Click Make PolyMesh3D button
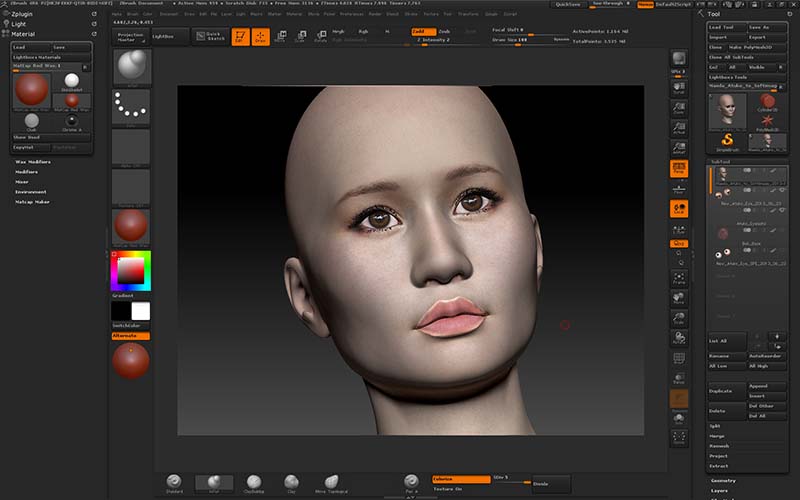This screenshot has width=800, height=500. coord(757,47)
